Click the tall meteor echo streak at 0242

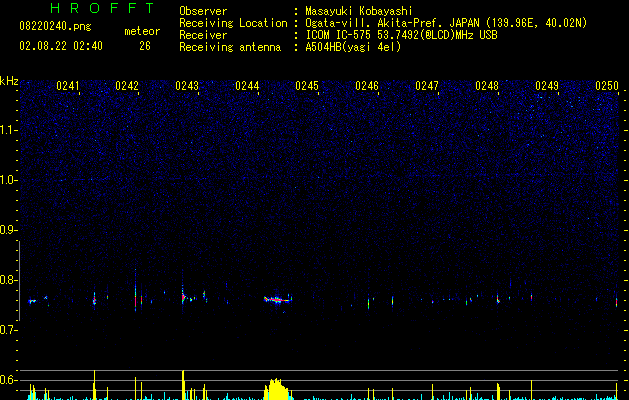[136, 290]
